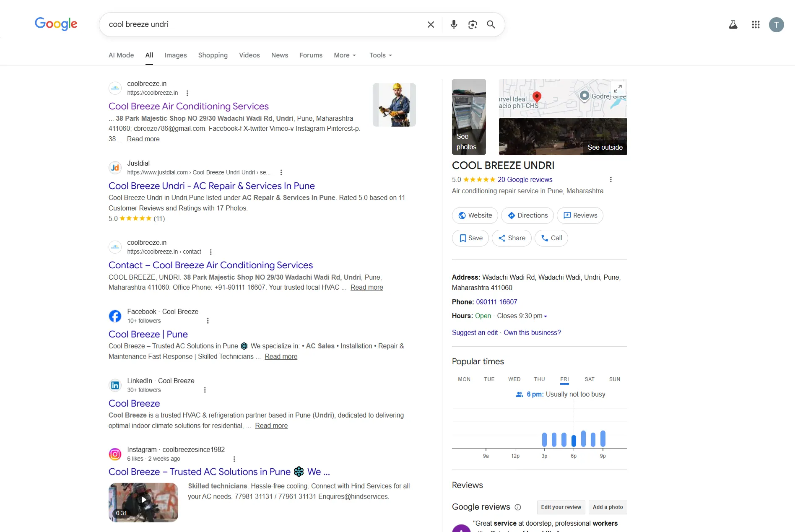
Task: Open See outside street view
Action: coord(563,136)
